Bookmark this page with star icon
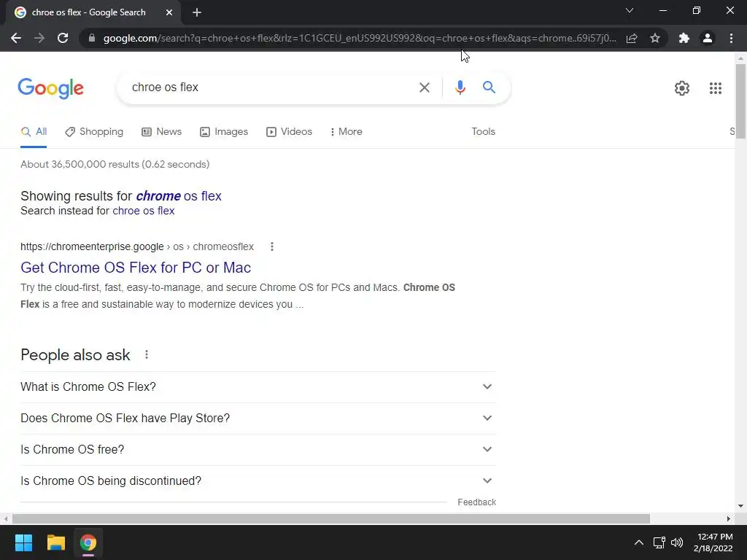Image resolution: width=747 pixels, height=560 pixels. click(x=655, y=38)
